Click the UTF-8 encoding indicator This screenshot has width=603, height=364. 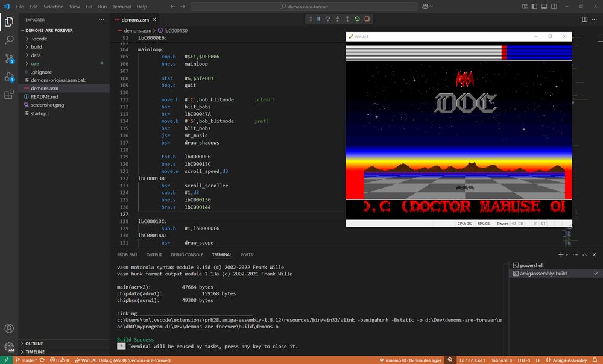coord(524,360)
